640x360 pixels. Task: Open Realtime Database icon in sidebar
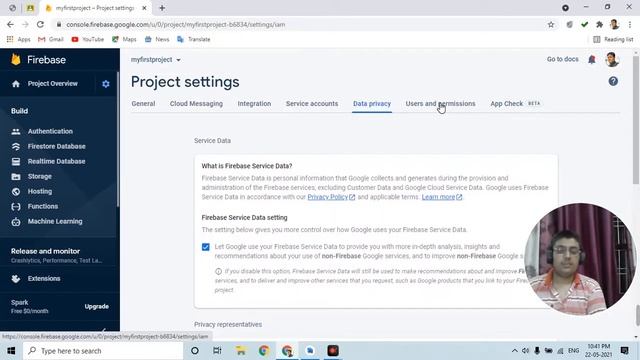(16, 162)
